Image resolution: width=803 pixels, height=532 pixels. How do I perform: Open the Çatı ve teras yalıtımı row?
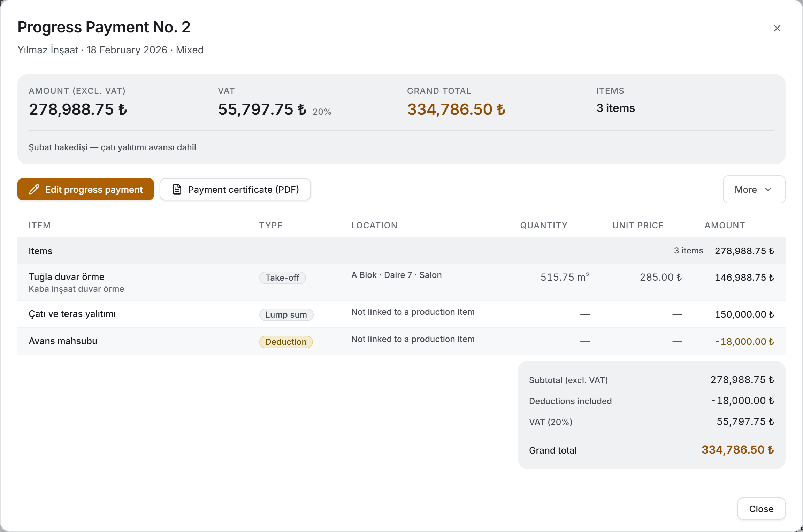pyautogui.click(x=401, y=314)
